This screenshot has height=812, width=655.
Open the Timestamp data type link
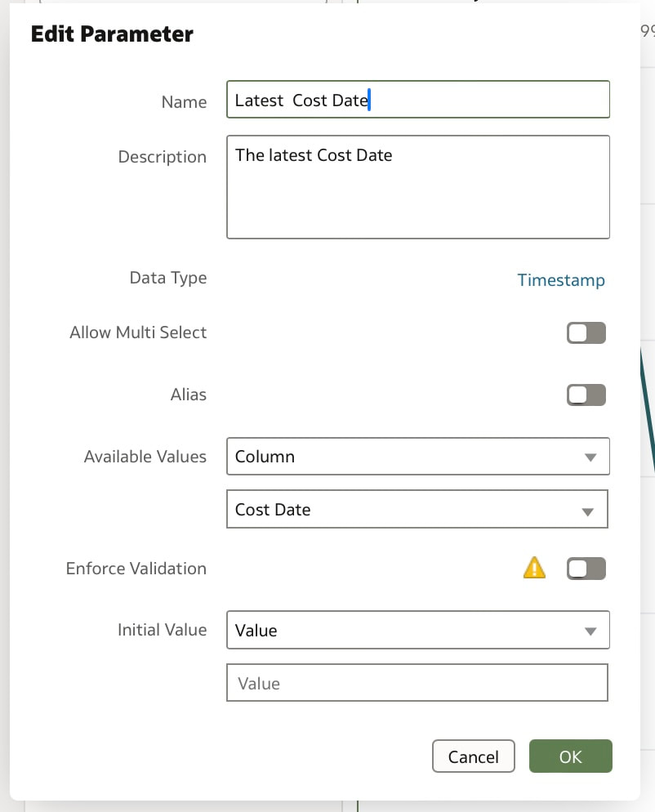(x=561, y=279)
